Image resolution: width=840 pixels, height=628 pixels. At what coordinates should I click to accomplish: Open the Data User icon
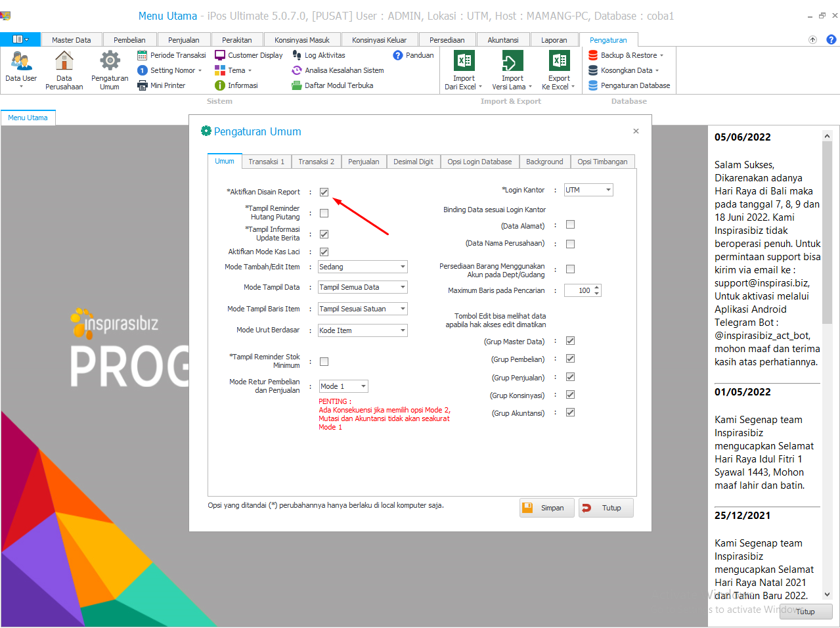pos(21,61)
